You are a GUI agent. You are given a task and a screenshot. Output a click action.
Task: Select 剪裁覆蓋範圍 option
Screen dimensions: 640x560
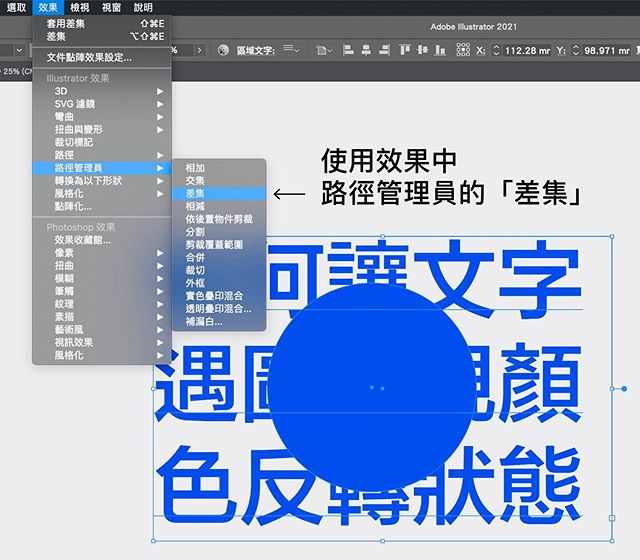[219, 244]
